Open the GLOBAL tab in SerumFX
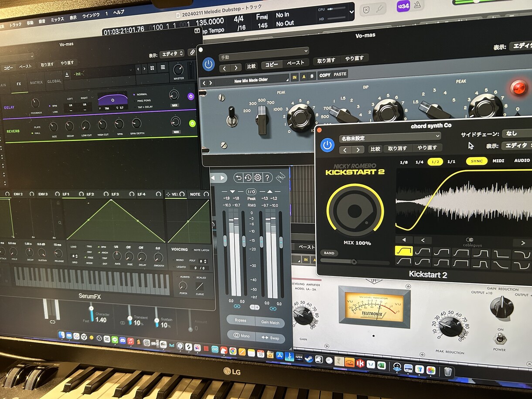Image resolution: width=532 pixels, height=399 pixels. pyautogui.click(x=55, y=81)
